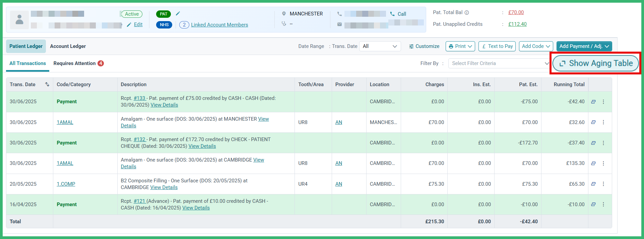Image resolution: width=644 pixels, height=239 pixels.
Task: Open three-dot menu for £135.30 running total row
Action: pyautogui.click(x=603, y=163)
